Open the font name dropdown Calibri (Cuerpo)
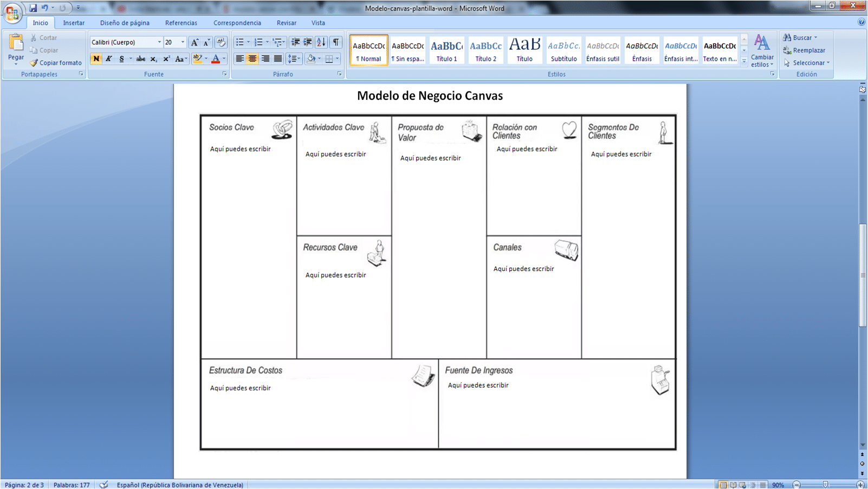868x489 pixels. 159,42
